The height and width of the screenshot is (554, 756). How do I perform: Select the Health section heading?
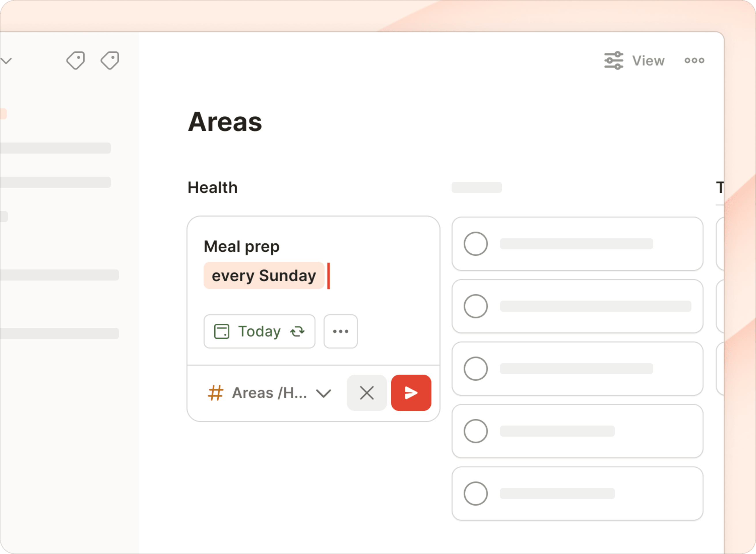click(x=212, y=187)
